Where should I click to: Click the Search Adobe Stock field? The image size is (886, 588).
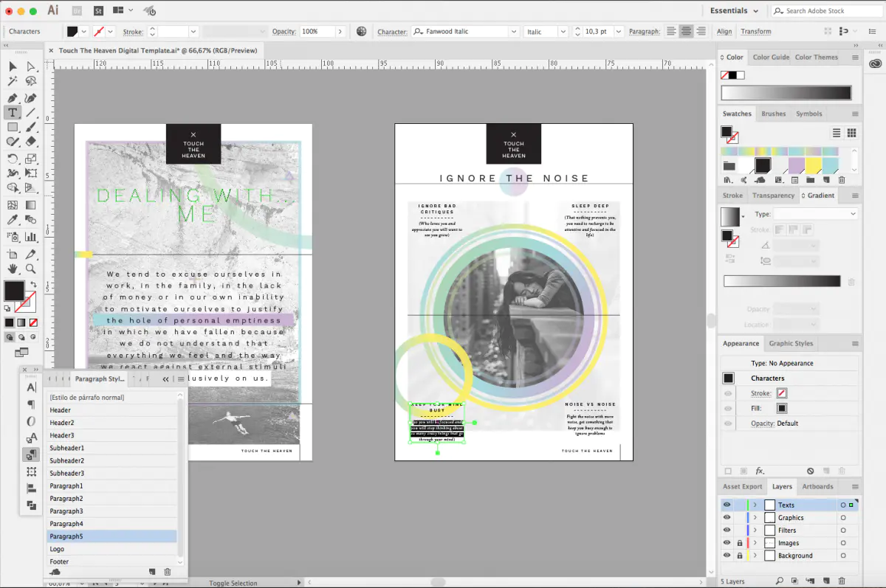click(x=827, y=11)
